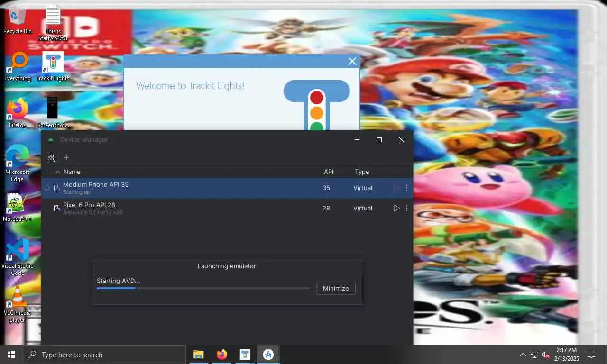
Task: Switch to Android Studio in the taskbar
Action: point(268,355)
